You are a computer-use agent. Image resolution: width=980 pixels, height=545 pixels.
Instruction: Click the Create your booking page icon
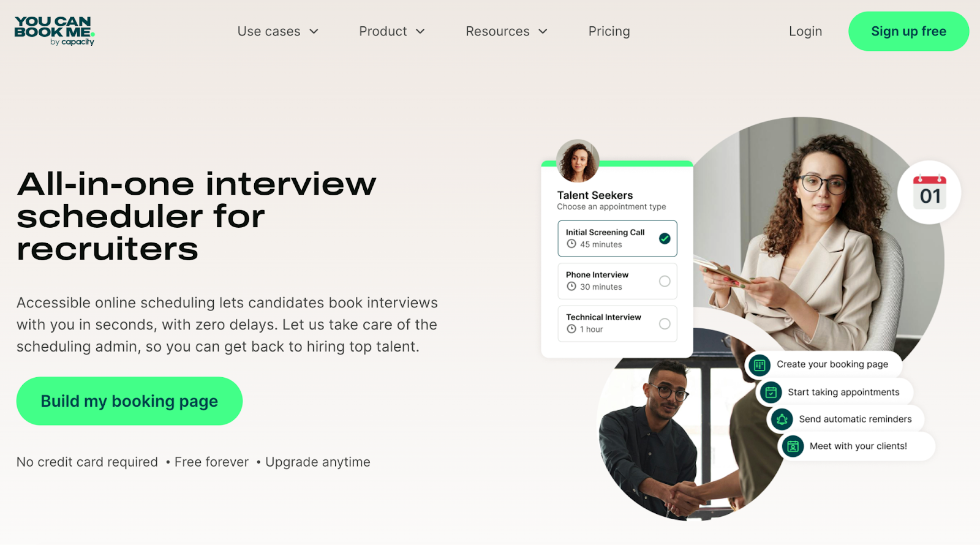(759, 365)
